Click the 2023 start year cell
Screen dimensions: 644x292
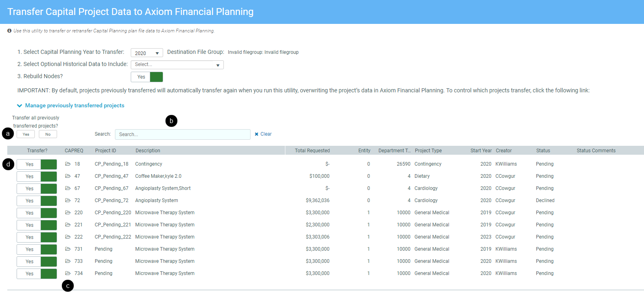(486, 237)
